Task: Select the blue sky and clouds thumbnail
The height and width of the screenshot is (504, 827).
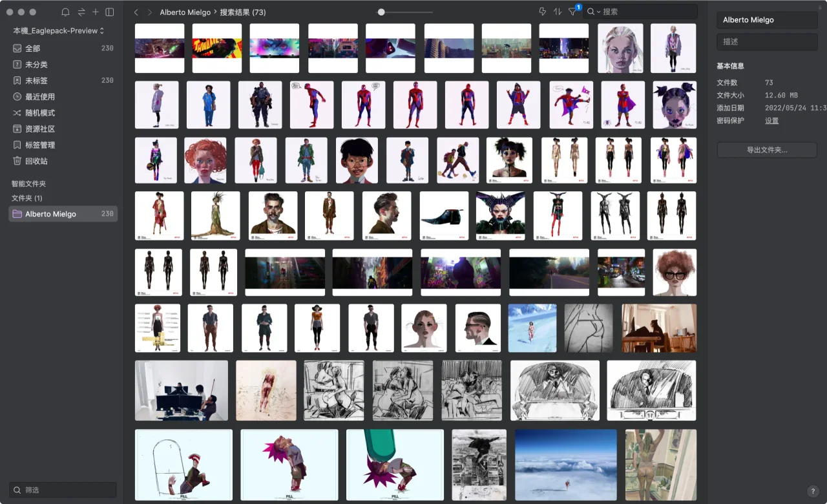Action: [566, 465]
